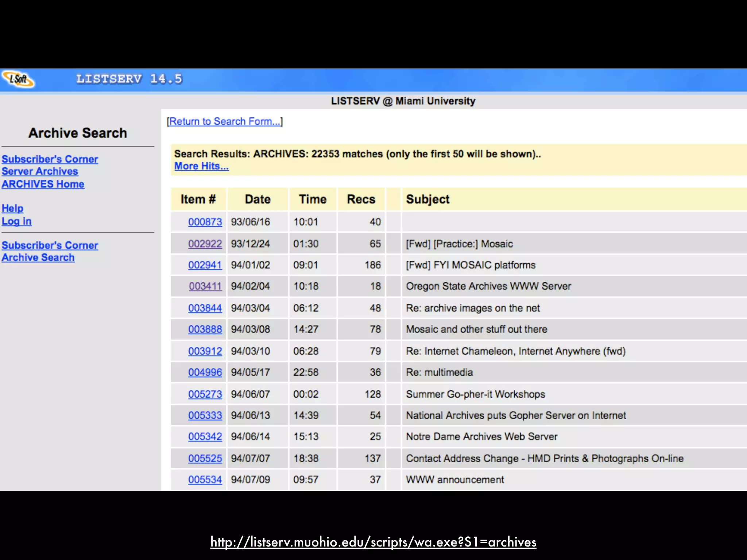
Task: Open item 004996
Action: [205, 372]
